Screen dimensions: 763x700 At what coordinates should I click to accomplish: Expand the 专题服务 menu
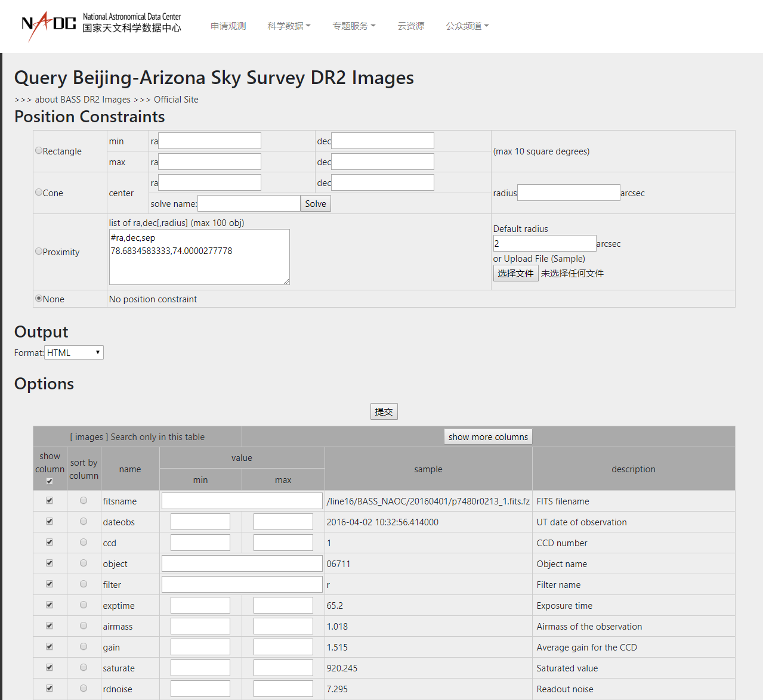(x=354, y=26)
